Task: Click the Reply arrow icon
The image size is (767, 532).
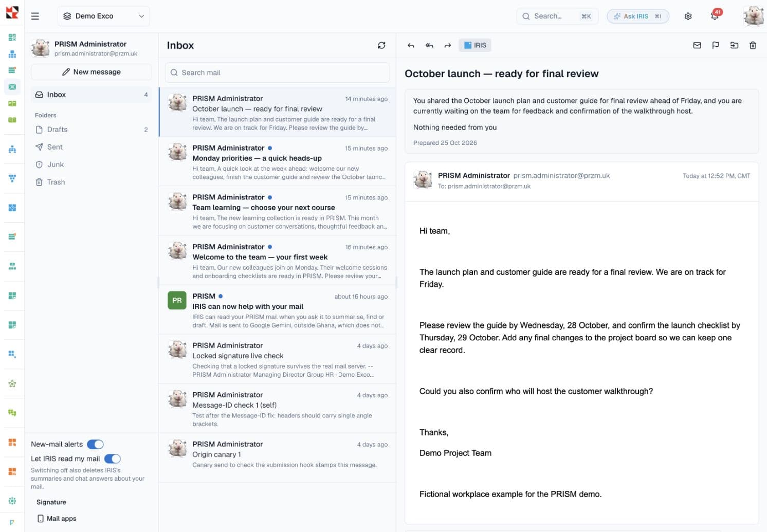Action: [411, 45]
